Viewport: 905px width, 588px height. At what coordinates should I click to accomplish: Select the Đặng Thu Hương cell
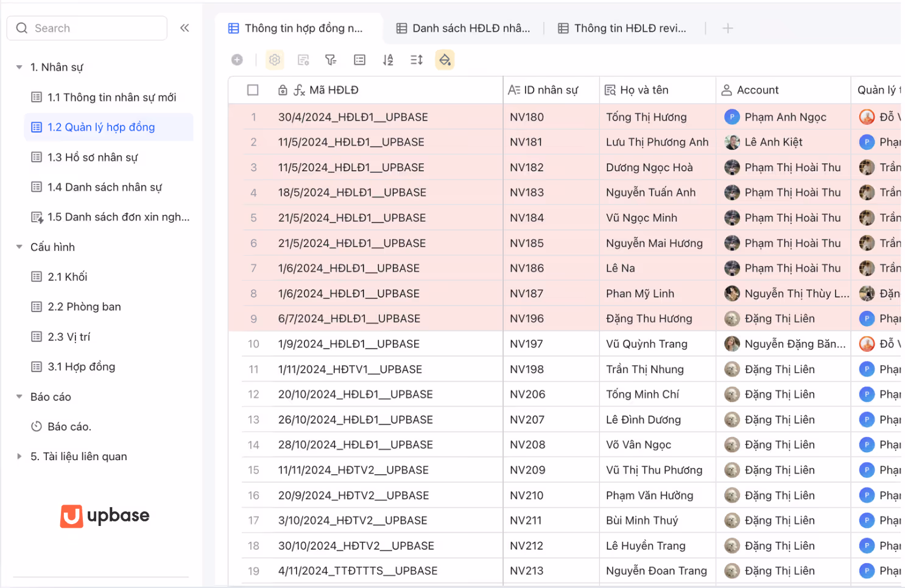(x=658, y=319)
